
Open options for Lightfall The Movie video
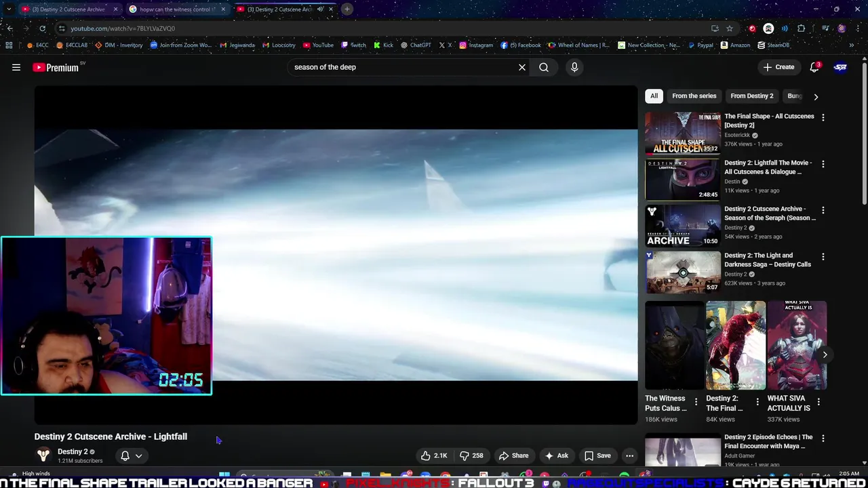pyautogui.click(x=823, y=164)
